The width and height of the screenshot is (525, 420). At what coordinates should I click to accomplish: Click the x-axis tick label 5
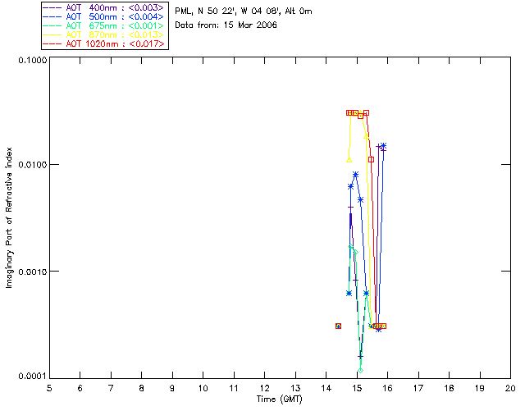click(49, 387)
